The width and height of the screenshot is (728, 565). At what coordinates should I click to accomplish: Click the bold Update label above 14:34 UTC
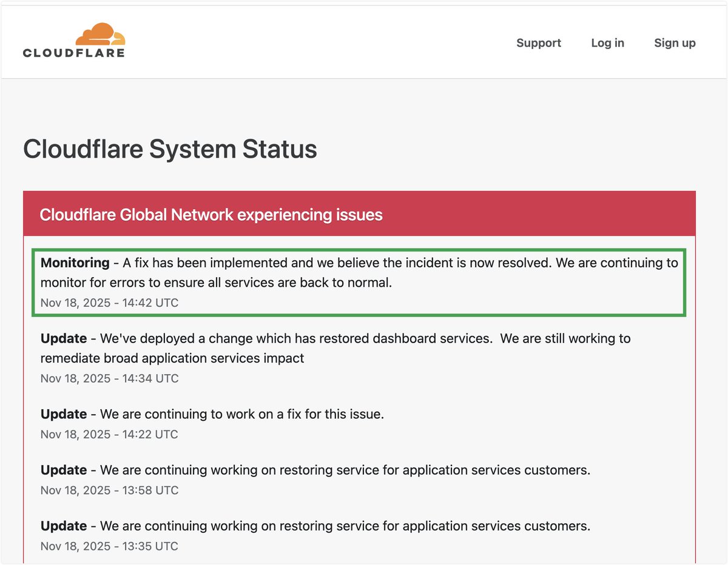[64, 338]
